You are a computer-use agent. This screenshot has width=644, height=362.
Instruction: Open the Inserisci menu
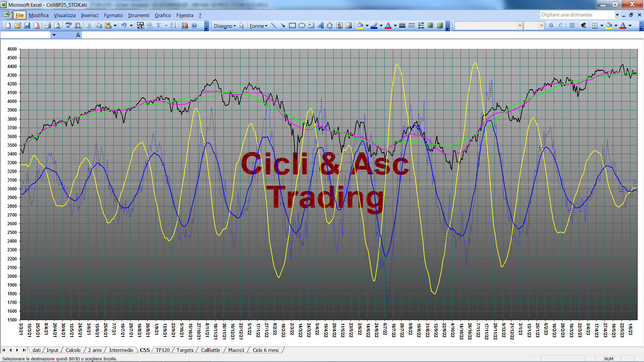(x=90, y=15)
